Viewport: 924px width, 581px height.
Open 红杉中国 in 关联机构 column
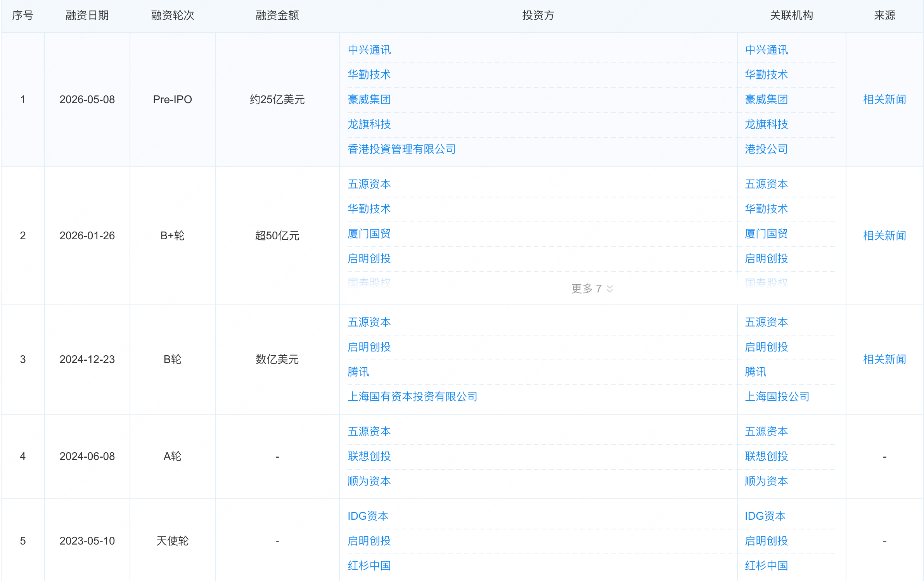pyautogui.click(x=767, y=566)
